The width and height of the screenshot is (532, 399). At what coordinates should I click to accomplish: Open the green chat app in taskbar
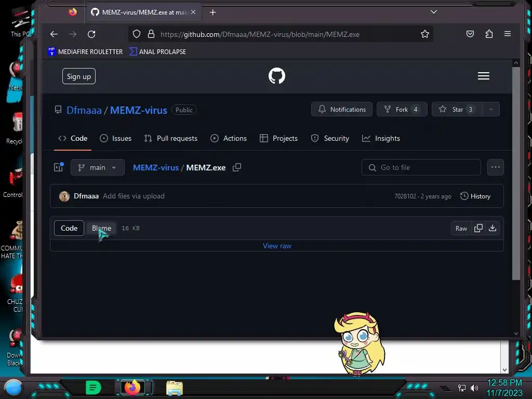pyautogui.click(x=94, y=388)
